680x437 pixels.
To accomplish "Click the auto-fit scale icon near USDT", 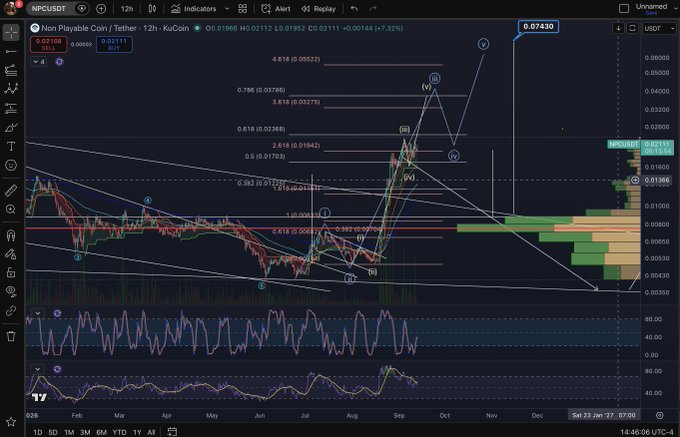I will click(632, 28).
